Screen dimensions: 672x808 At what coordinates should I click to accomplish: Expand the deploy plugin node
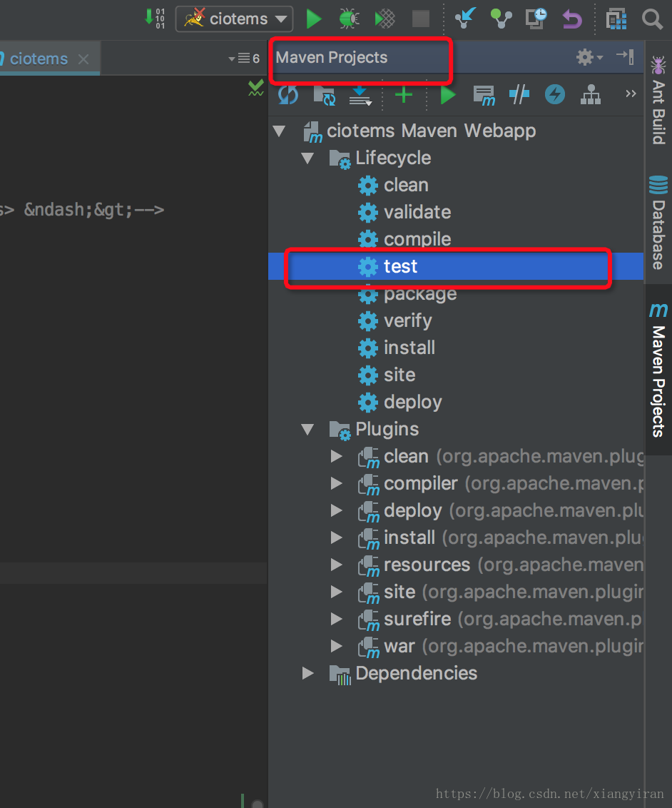336,510
